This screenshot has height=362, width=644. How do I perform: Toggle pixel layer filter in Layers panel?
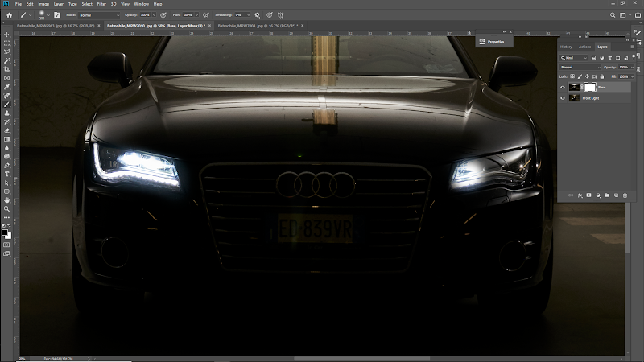[x=593, y=58]
